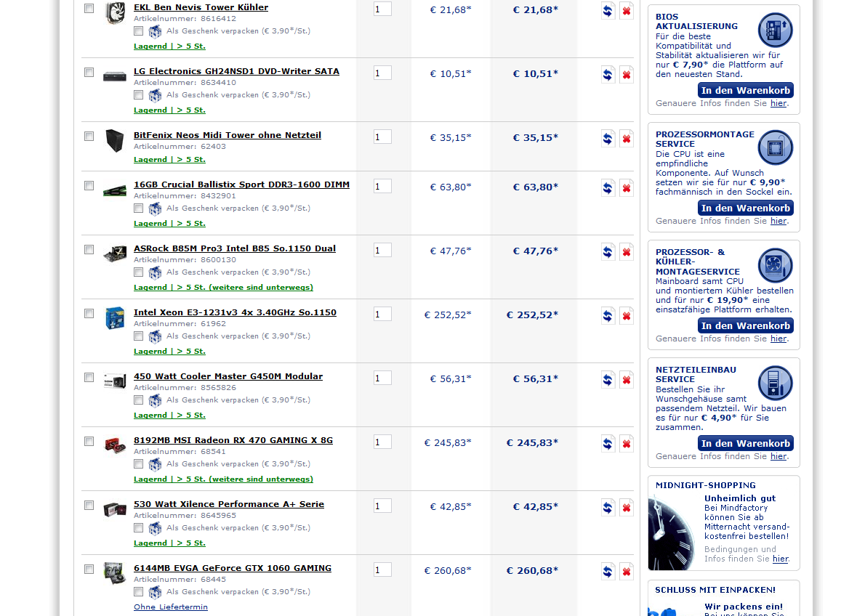Screen dimensions: 841x616
Task: Open 'hier' info link under Netzteileinbau Service
Action: [x=778, y=456]
